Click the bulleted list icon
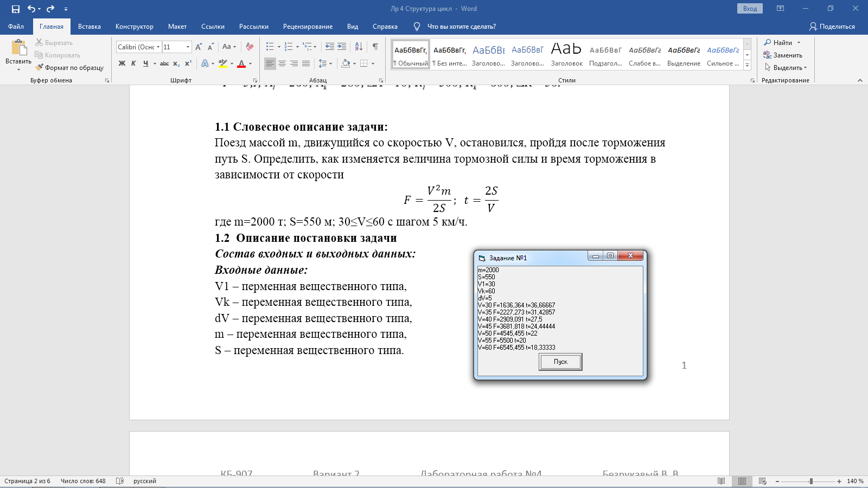 pyautogui.click(x=270, y=47)
